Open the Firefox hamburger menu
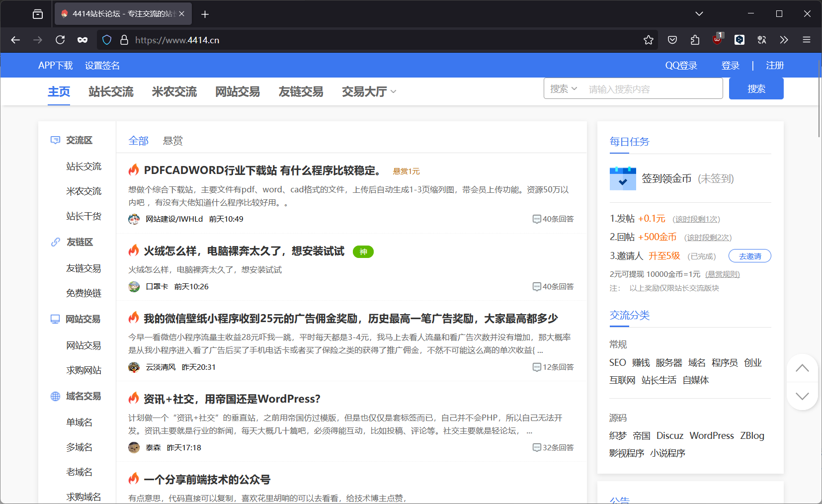This screenshot has height=504, width=822. [x=807, y=40]
